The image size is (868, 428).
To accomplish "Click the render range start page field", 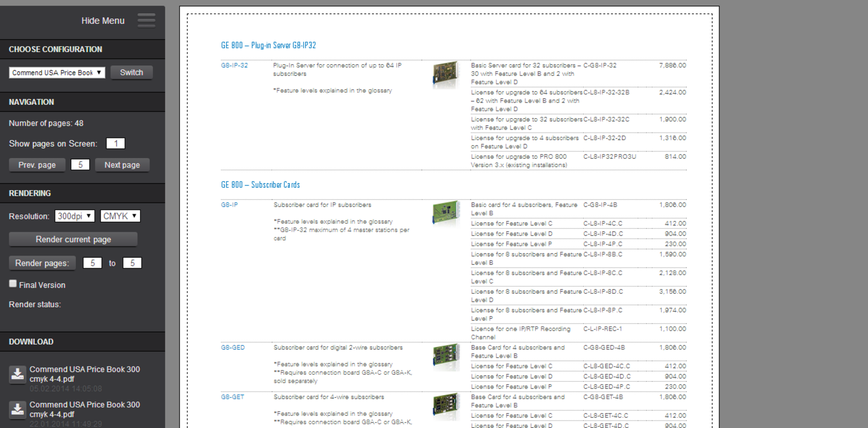I will (93, 263).
